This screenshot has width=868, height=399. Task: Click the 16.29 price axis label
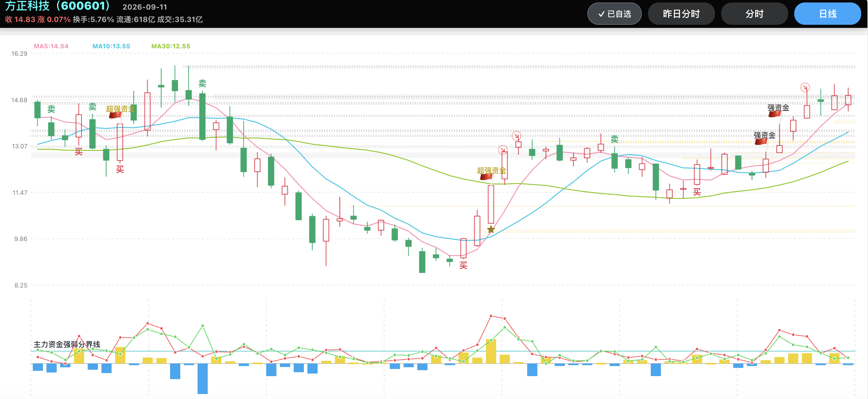click(19, 54)
